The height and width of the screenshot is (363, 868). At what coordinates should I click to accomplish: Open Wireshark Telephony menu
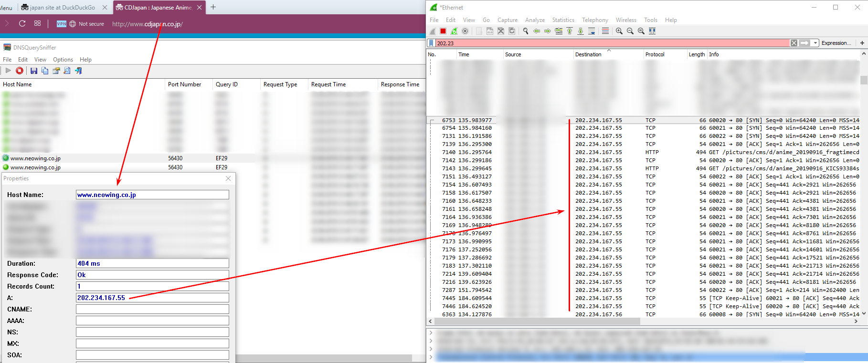(x=595, y=20)
